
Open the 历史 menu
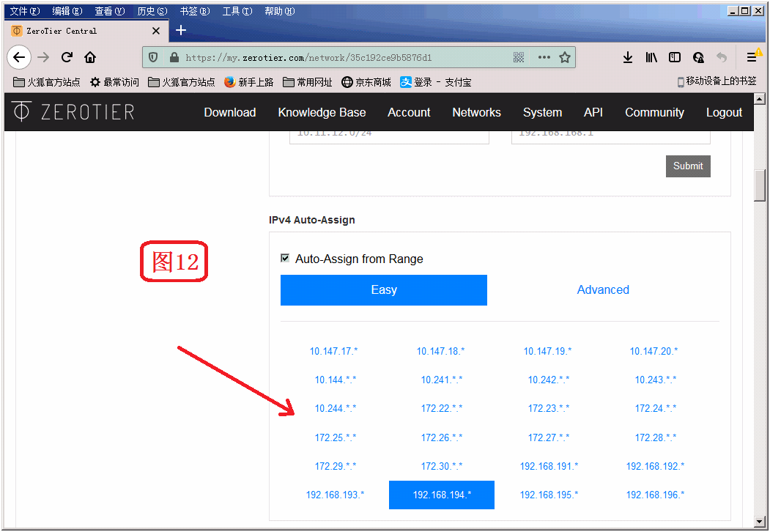(152, 11)
